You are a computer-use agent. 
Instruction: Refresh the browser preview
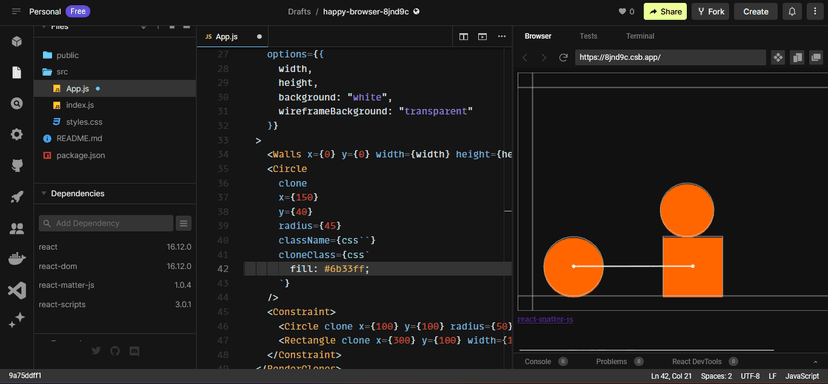coord(563,58)
